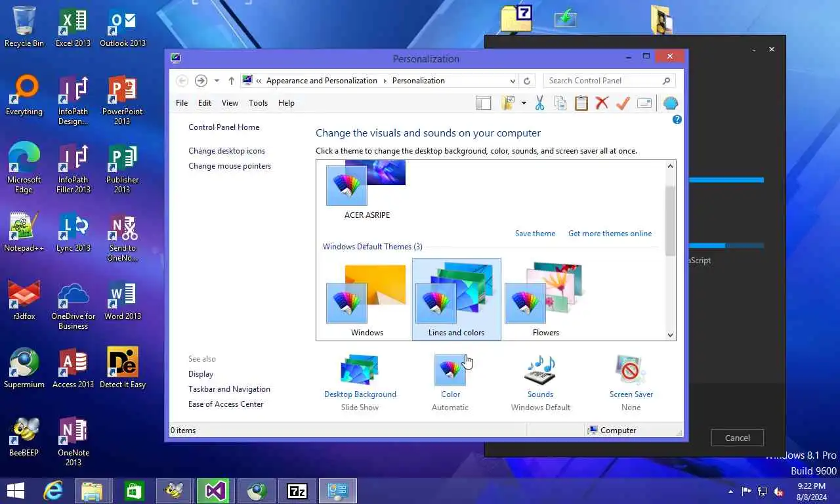Expand the address bar history dropdown

point(513,81)
